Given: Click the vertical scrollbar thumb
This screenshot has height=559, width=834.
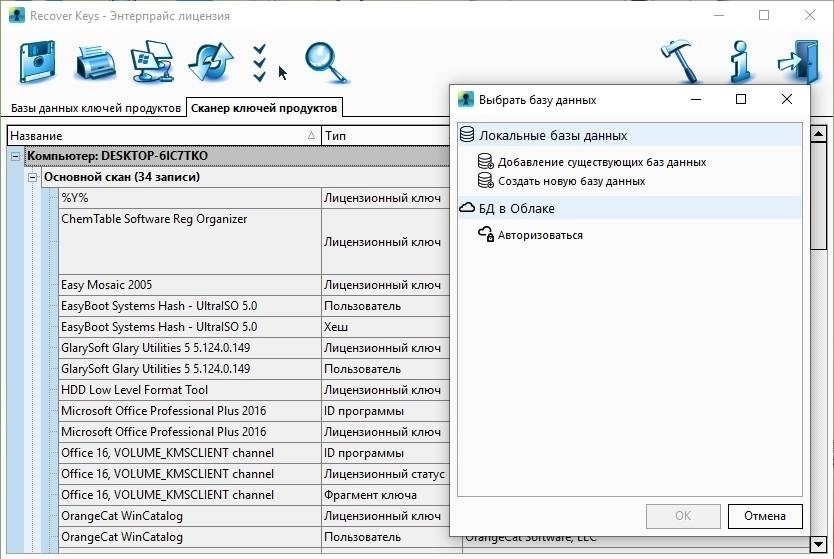Looking at the screenshot, I should (x=819, y=195).
